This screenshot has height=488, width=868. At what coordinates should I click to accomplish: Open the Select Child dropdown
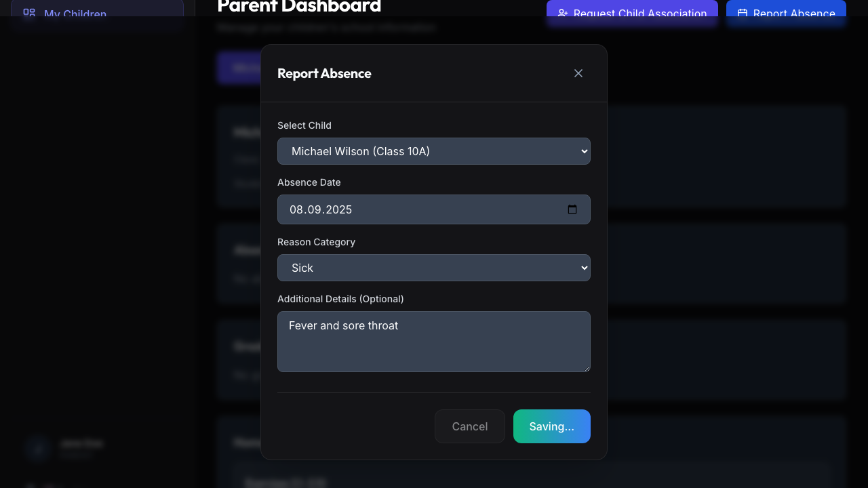(x=434, y=151)
